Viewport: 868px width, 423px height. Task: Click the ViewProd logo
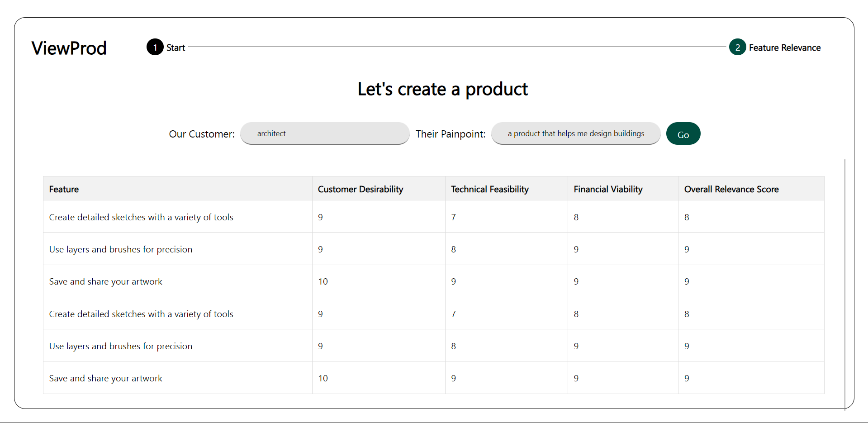(x=69, y=48)
